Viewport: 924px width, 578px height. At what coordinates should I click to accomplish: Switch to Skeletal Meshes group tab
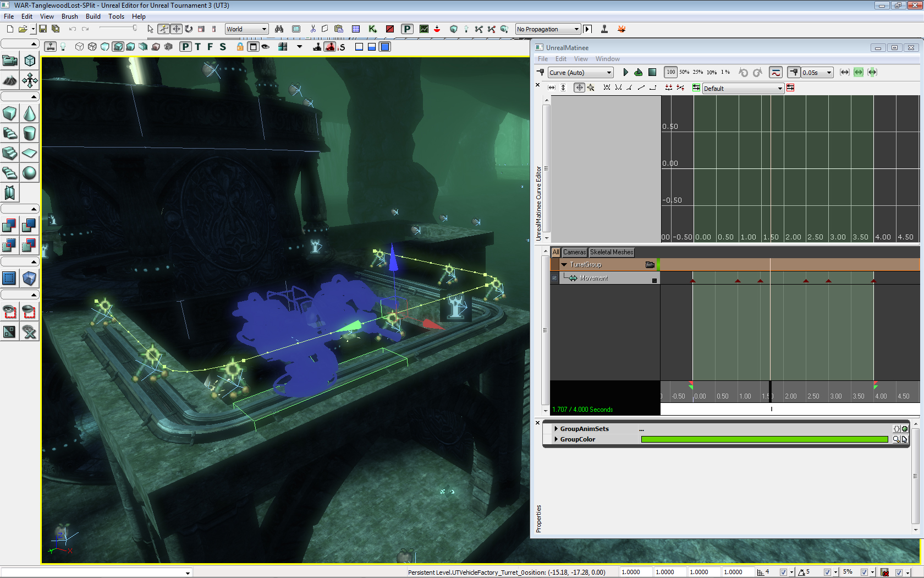coord(612,252)
